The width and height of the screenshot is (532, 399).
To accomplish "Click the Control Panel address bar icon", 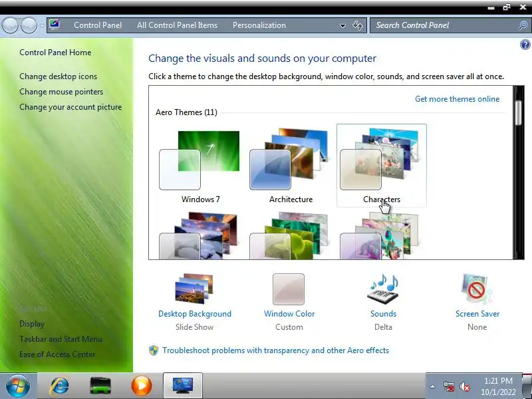I will pyautogui.click(x=55, y=25).
